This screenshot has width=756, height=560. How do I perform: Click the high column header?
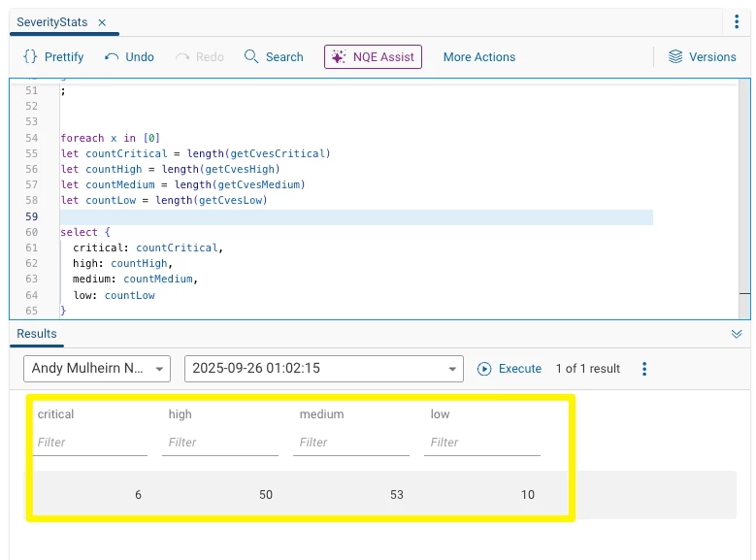click(180, 414)
